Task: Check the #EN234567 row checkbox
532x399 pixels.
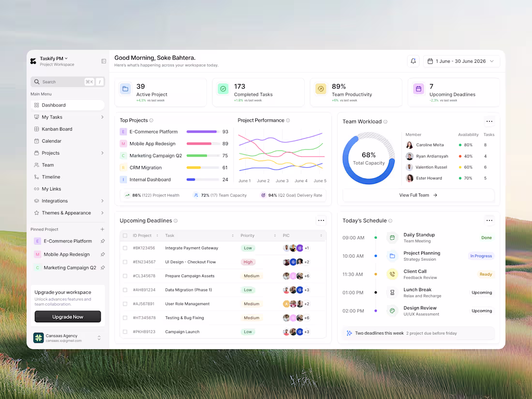Action: click(x=125, y=262)
